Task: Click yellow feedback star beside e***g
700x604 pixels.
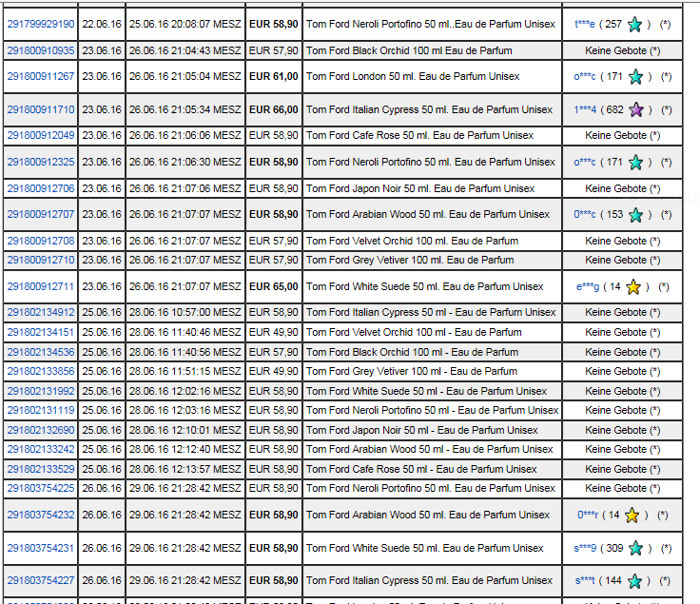Action: click(633, 287)
